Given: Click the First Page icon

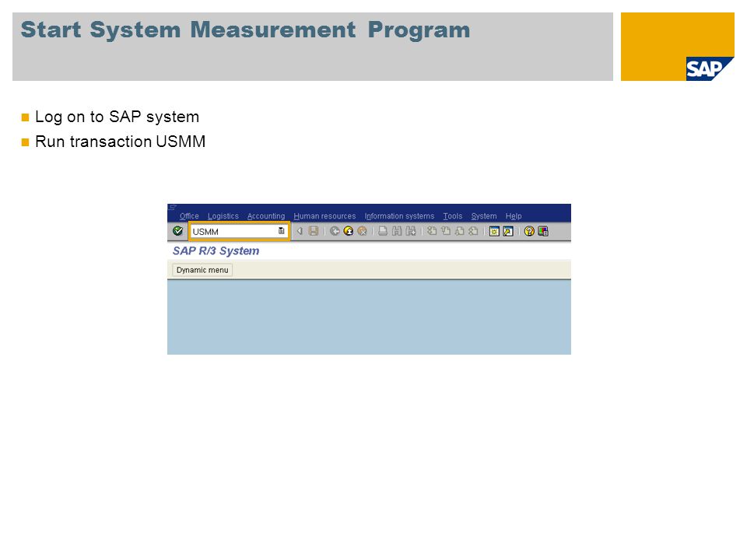Looking at the screenshot, I should 432,232.
